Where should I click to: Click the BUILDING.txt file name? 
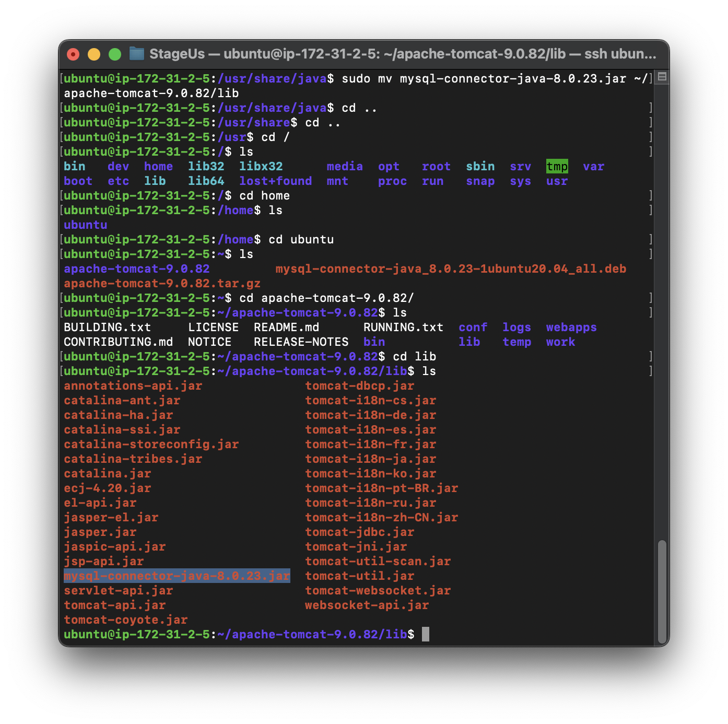point(108,328)
